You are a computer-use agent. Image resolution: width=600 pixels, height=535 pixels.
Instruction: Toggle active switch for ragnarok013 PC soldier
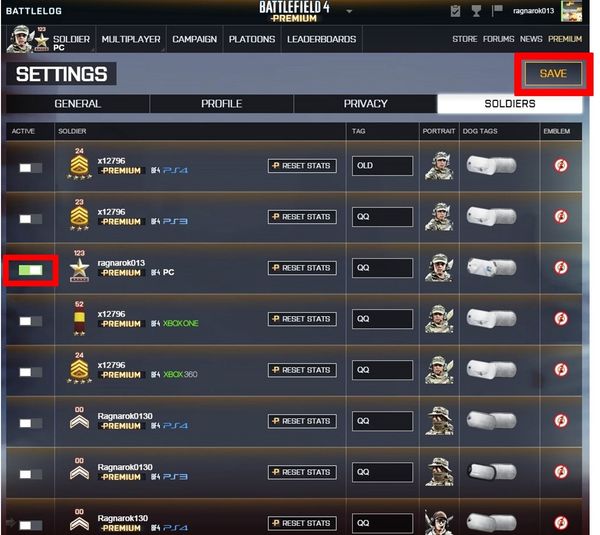click(31, 270)
